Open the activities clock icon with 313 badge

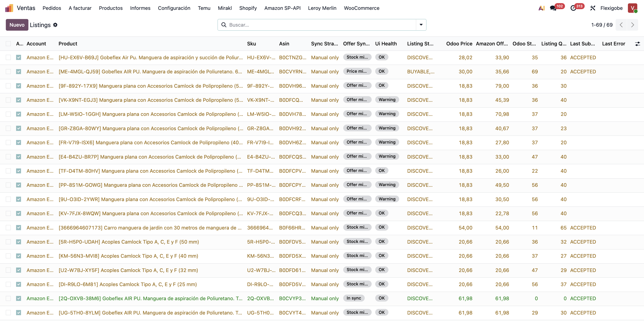pos(573,8)
